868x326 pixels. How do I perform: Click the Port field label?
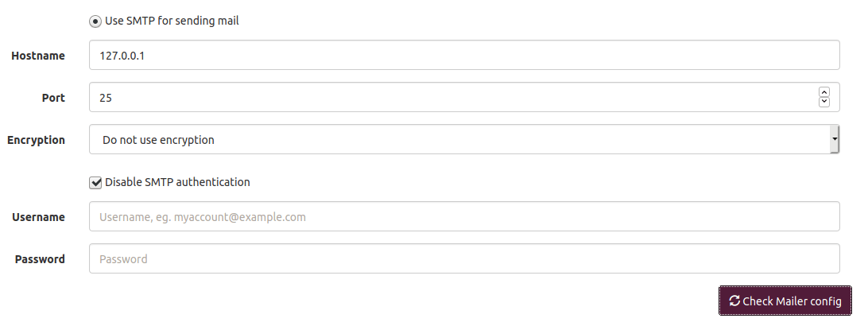tap(53, 98)
